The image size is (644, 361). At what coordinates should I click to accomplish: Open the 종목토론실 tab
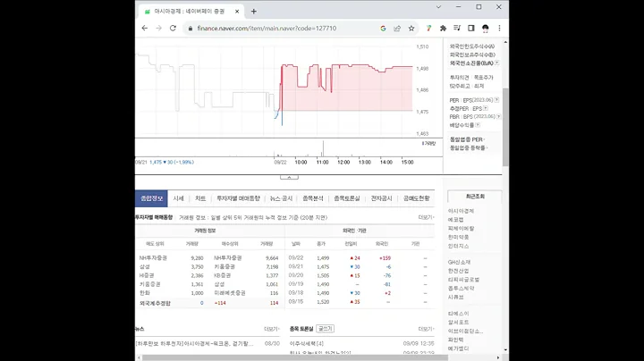click(347, 198)
